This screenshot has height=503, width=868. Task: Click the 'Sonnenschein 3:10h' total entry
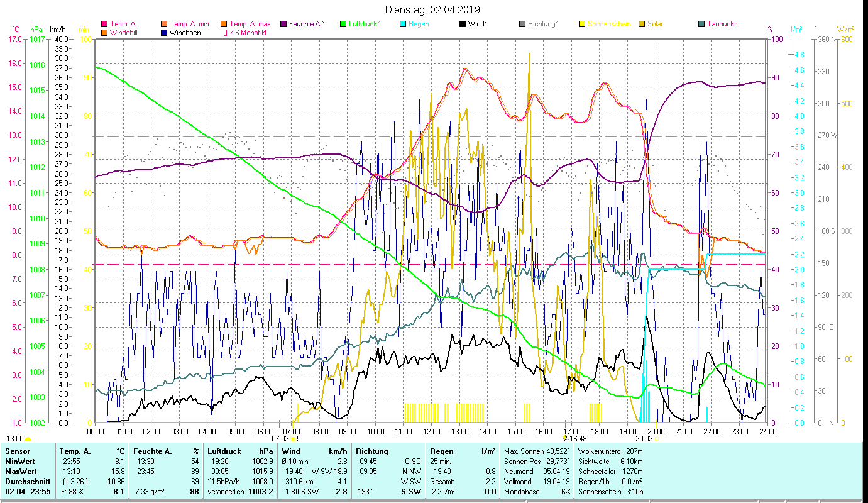coord(610,492)
